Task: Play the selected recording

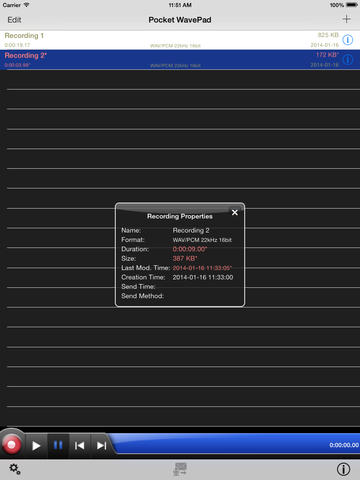Action: point(36,446)
